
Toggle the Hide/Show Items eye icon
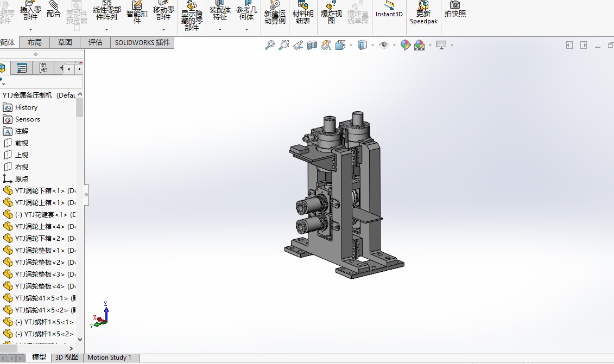(x=384, y=46)
